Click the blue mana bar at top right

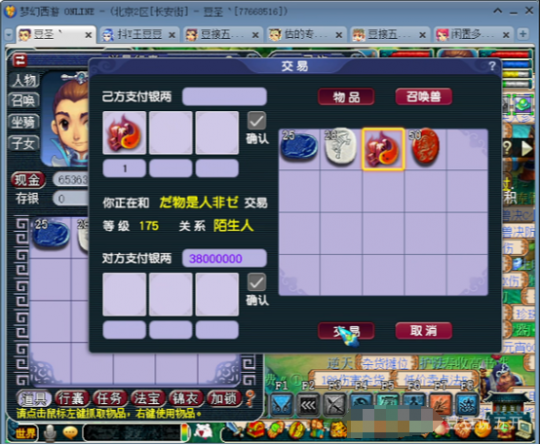point(516,64)
